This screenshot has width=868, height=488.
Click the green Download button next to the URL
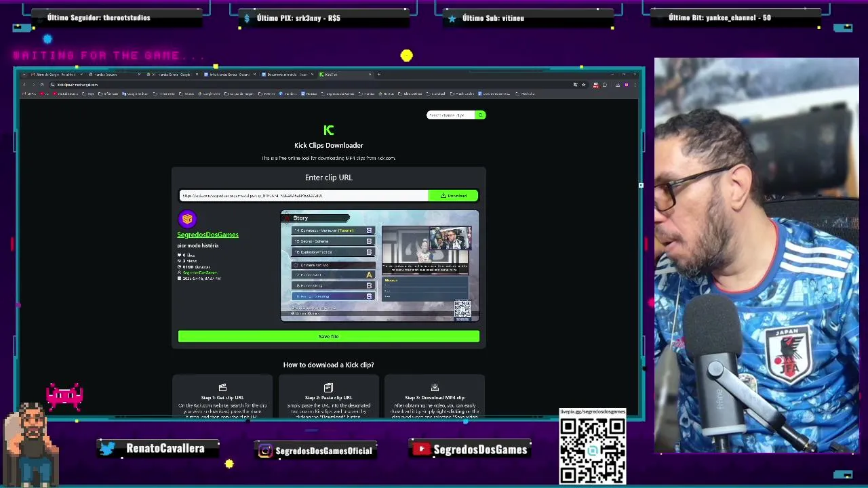click(453, 196)
